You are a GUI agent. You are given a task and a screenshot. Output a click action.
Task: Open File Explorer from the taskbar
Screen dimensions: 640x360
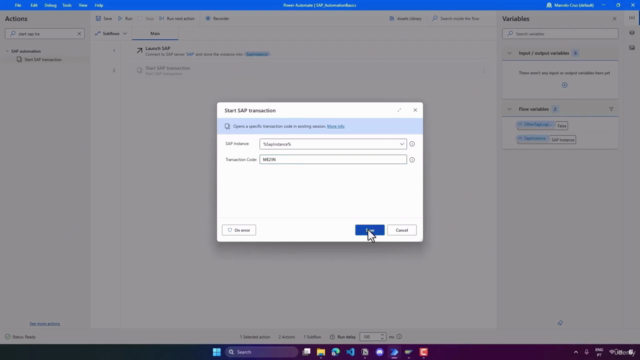[x=321, y=352]
